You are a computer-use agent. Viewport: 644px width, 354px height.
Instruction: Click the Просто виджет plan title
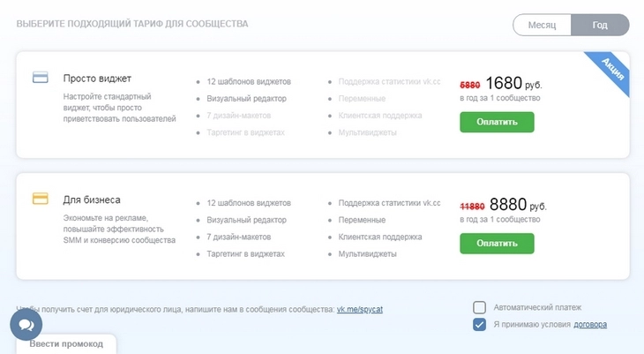(97, 79)
